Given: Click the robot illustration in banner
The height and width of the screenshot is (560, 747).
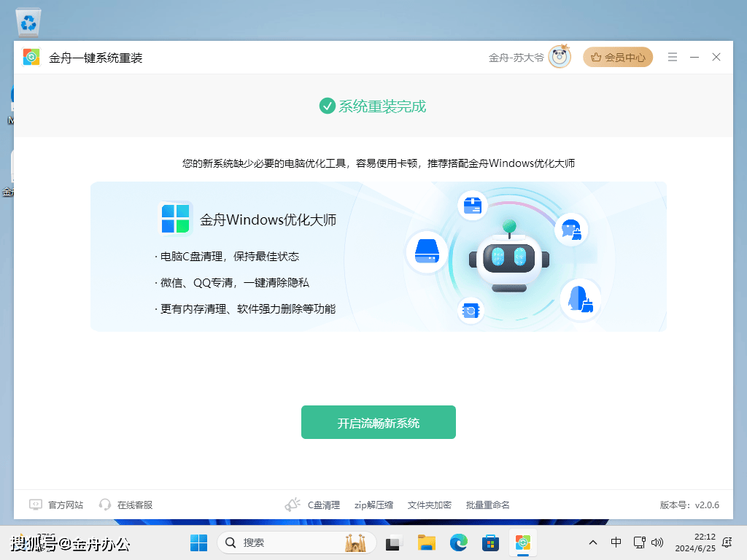Looking at the screenshot, I should (x=508, y=259).
